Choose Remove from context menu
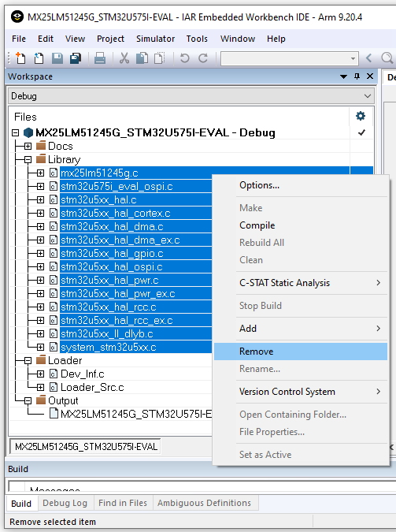This screenshot has width=396, height=532. click(x=301, y=352)
